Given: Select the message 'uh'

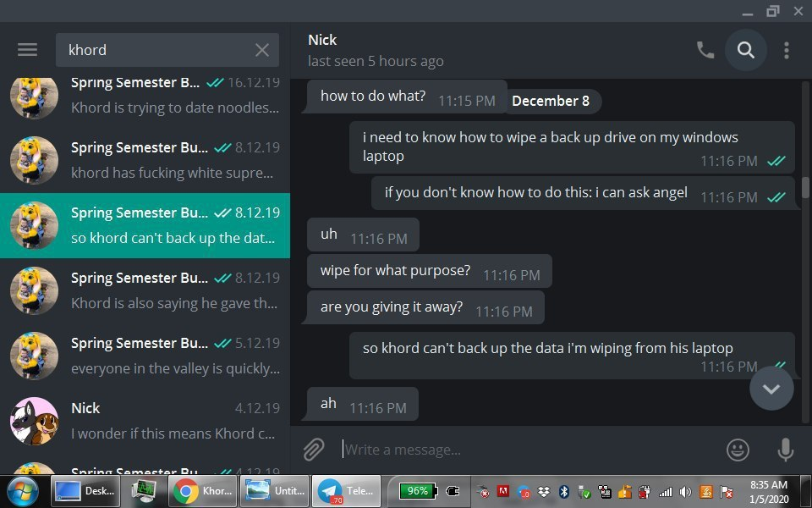Looking at the screenshot, I should pos(363,235).
